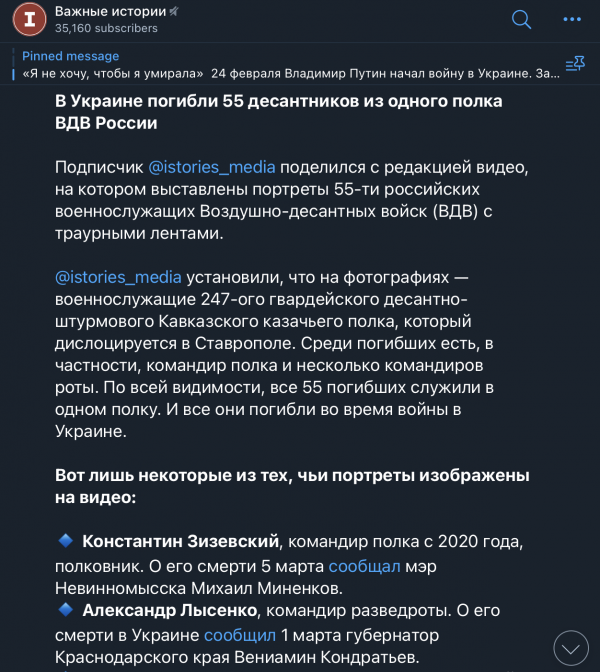The image size is (600, 672).
Task: Jump to bottom with the down arrow button
Action: pos(571,648)
